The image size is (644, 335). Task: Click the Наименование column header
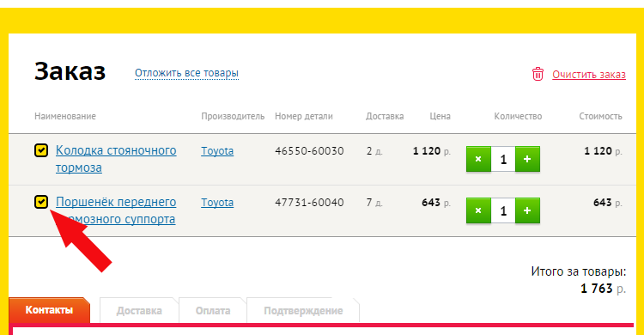65,116
